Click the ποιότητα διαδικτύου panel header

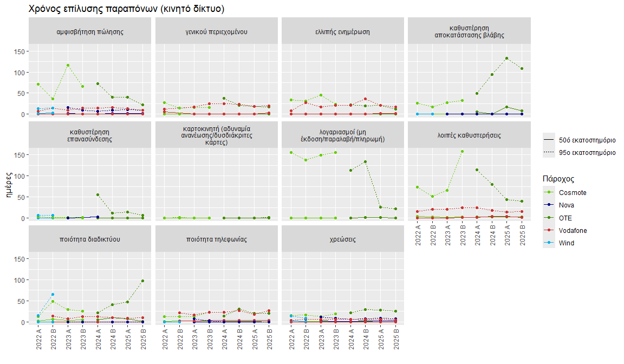[x=90, y=239]
